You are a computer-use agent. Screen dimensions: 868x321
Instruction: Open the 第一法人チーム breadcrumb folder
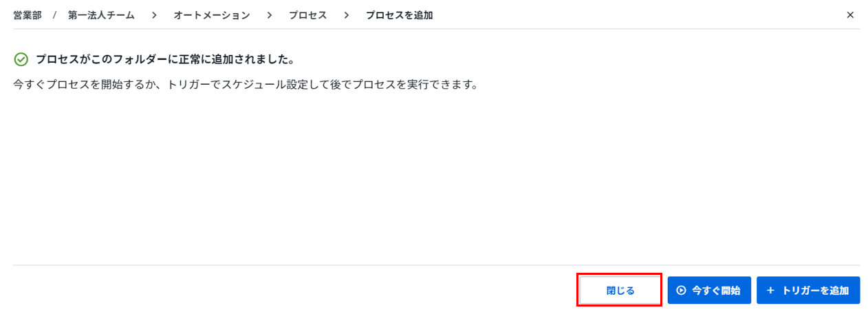coord(101,15)
